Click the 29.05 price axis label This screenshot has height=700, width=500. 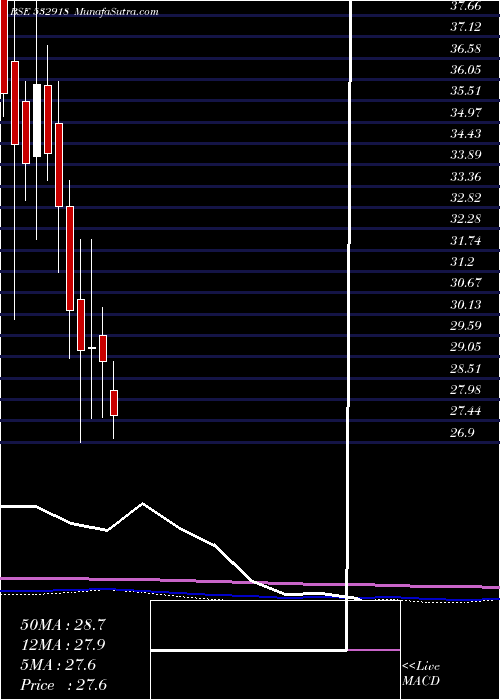pyautogui.click(x=465, y=347)
